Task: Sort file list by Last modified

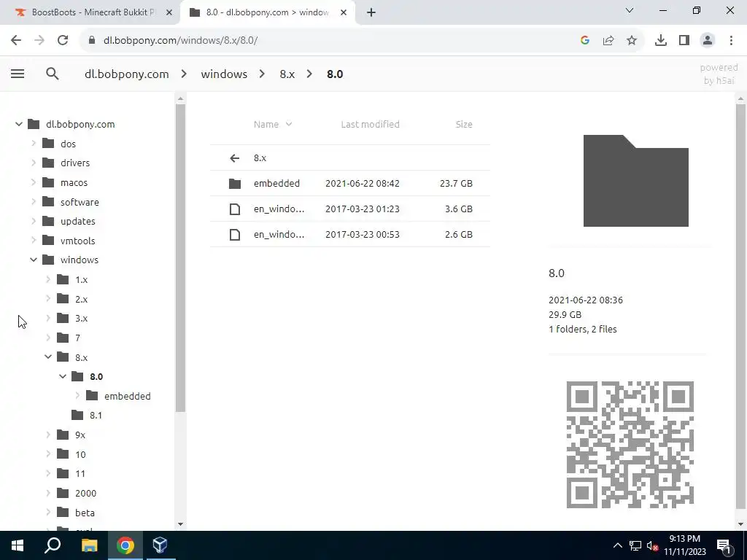Action: coord(370,124)
